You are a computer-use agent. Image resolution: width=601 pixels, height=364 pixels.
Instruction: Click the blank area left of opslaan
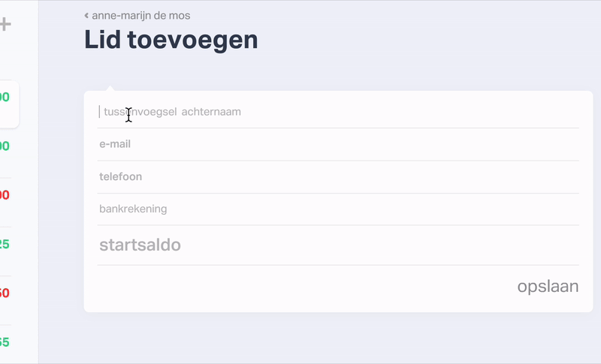pyautogui.click(x=300, y=287)
